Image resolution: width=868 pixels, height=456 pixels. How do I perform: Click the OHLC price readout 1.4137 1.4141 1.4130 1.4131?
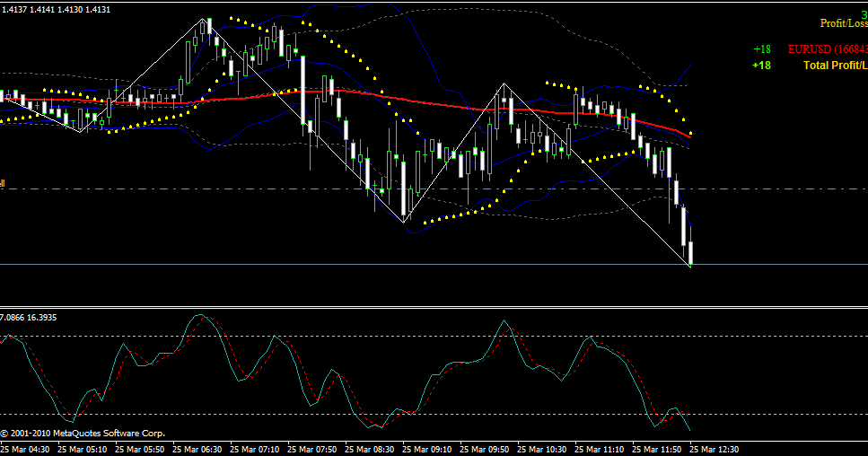(56, 9)
